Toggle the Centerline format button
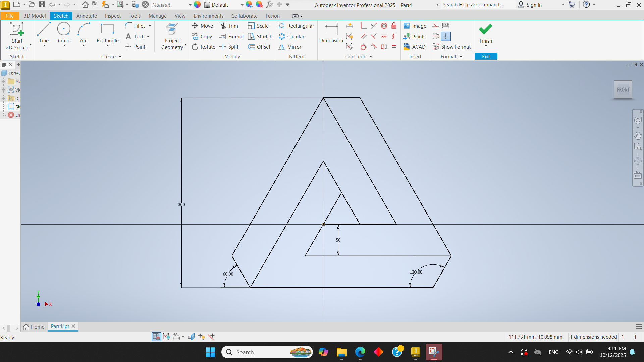This screenshot has width=644, height=362. [436, 36]
